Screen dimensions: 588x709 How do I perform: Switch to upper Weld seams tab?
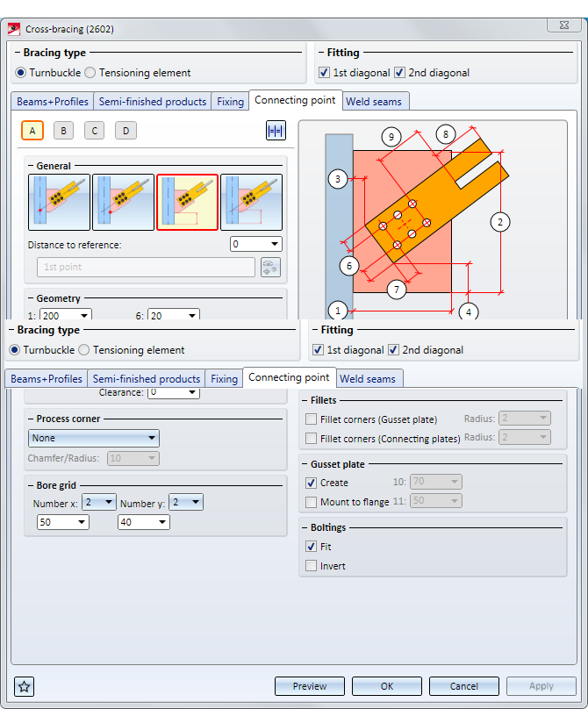coord(374,101)
